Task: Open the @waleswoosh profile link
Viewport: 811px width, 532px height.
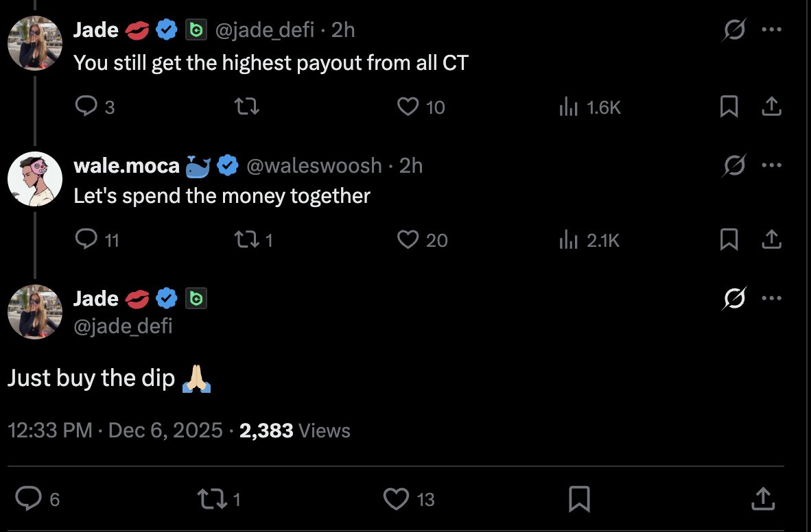Action: click(314, 165)
